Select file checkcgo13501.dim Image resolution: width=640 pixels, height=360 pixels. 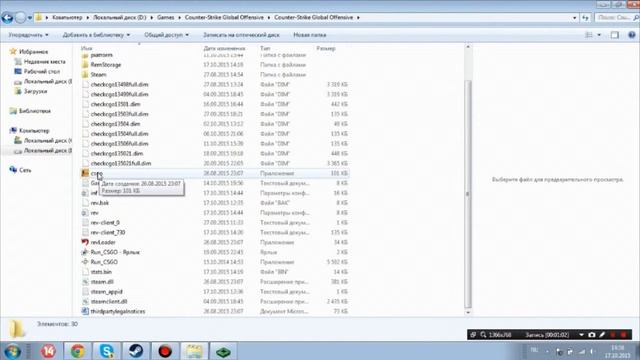click(x=115, y=104)
